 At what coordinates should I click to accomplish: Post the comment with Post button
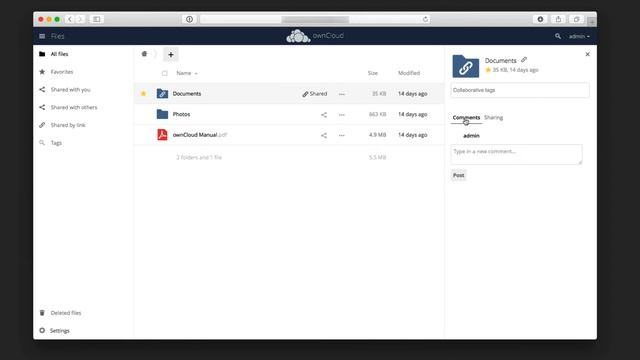(458, 175)
